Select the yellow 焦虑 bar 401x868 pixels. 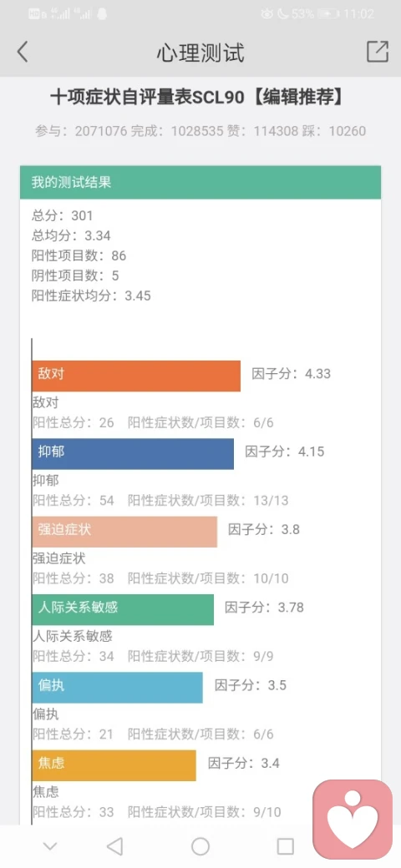coord(114,765)
